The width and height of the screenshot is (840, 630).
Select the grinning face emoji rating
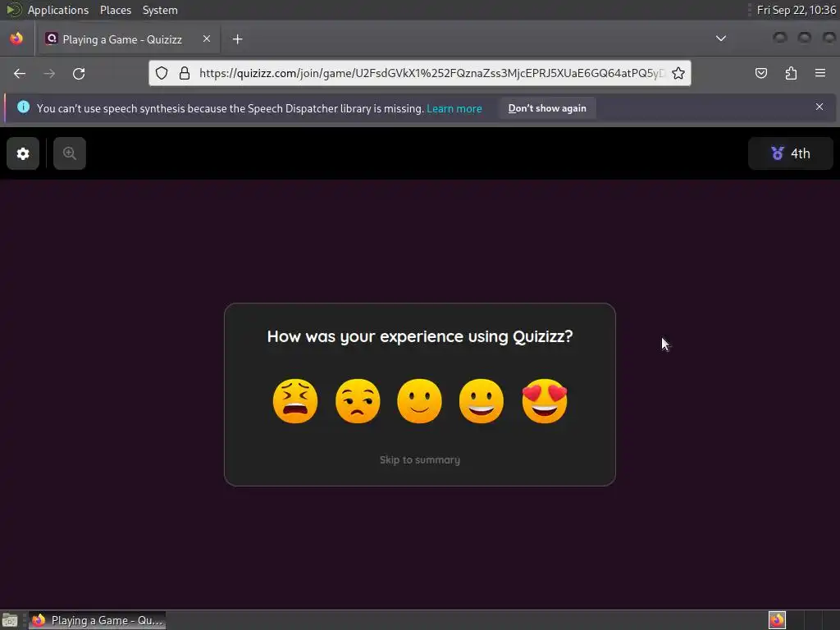pyautogui.click(x=482, y=401)
